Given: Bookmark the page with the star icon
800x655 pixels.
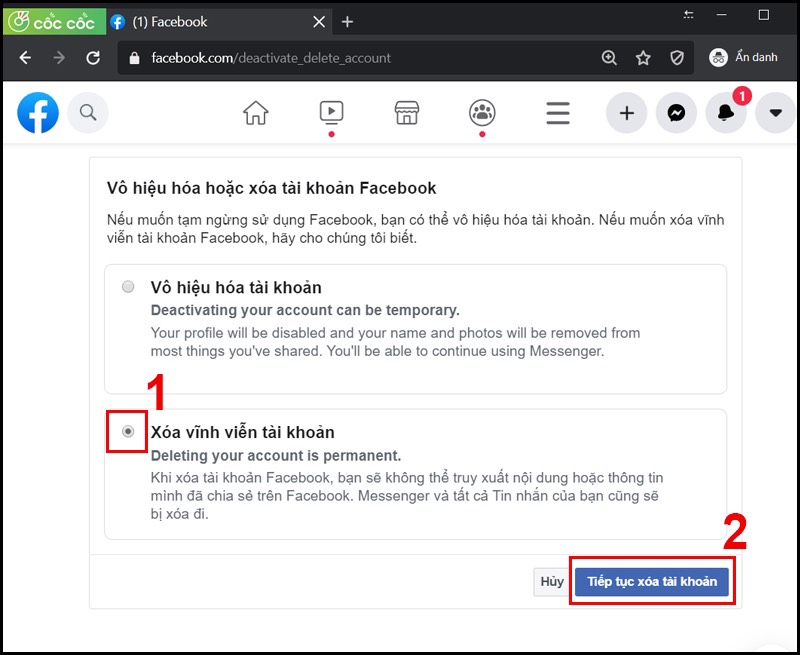Looking at the screenshot, I should click(643, 57).
